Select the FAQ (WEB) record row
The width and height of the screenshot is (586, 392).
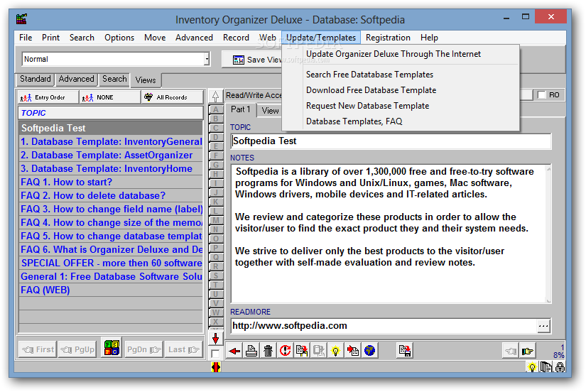tap(111, 290)
